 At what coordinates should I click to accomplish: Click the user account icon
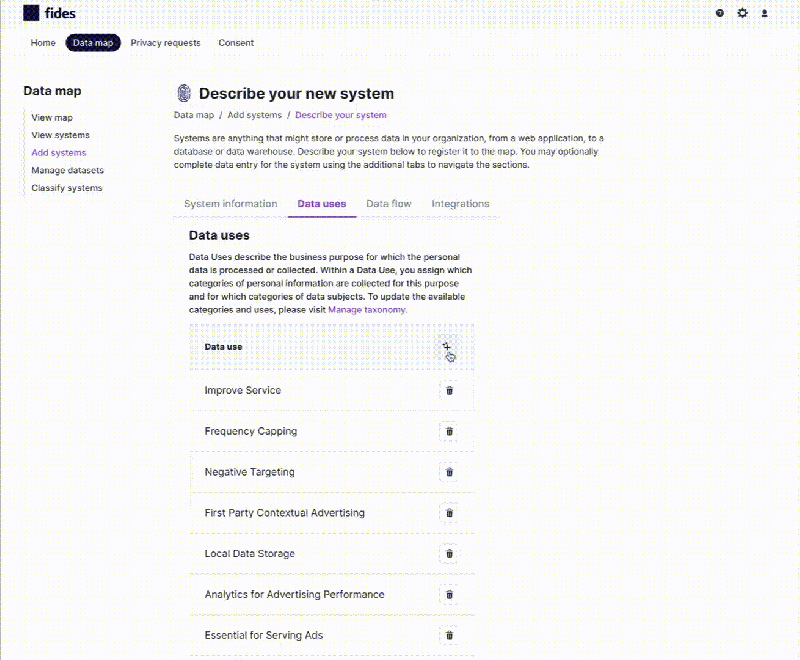tap(764, 13)
